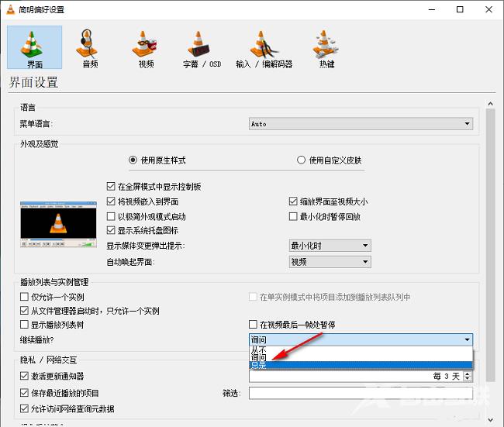Open the 界面 (Interface) settings category
This screenshot has width=504, height=427.
(x=34, y=47)
